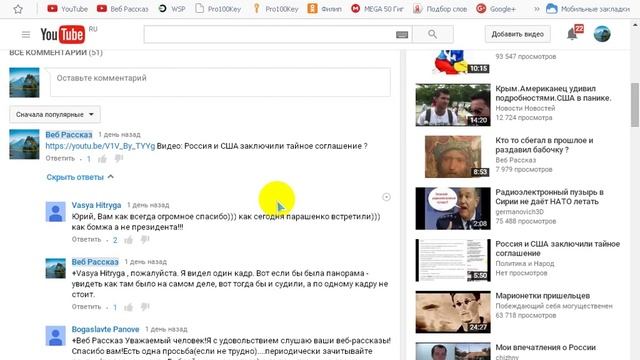The width and height of the screenshot is (640, 360).
Task: Open the Подбор слов bookmark
Action: (x=440, y=9)
